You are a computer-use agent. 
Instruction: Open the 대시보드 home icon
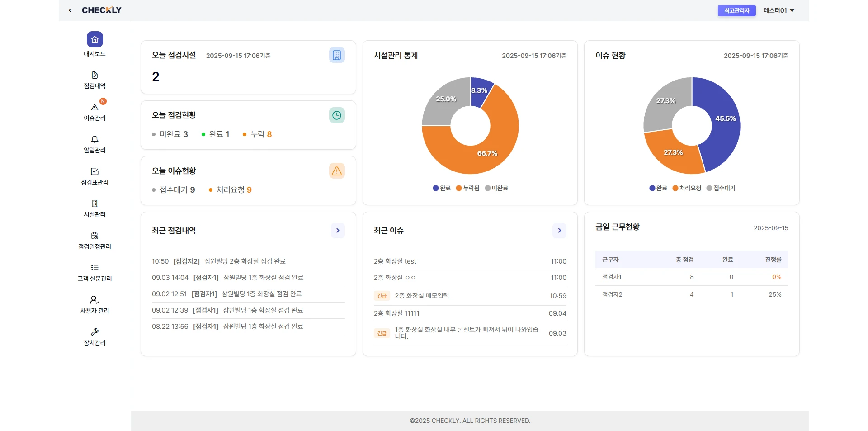coord(94,39)
